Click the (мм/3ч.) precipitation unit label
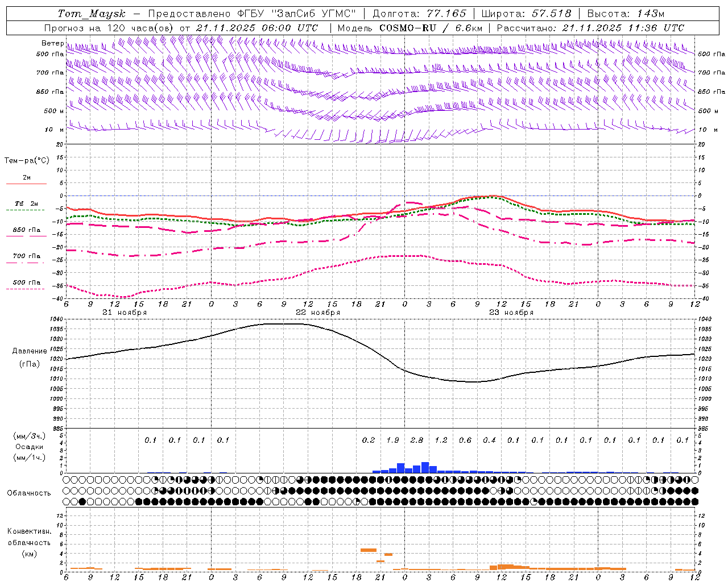The width and height of the screenshot is (728, 582). (29, 436)
